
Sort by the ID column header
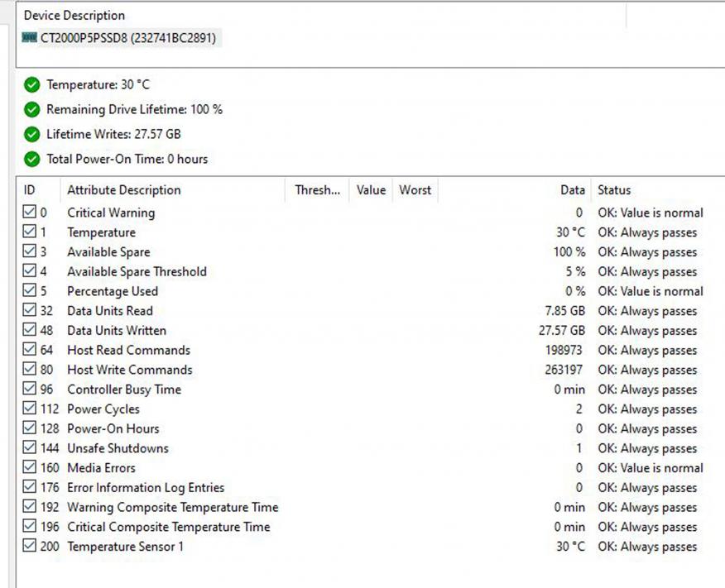click(30, 190)
